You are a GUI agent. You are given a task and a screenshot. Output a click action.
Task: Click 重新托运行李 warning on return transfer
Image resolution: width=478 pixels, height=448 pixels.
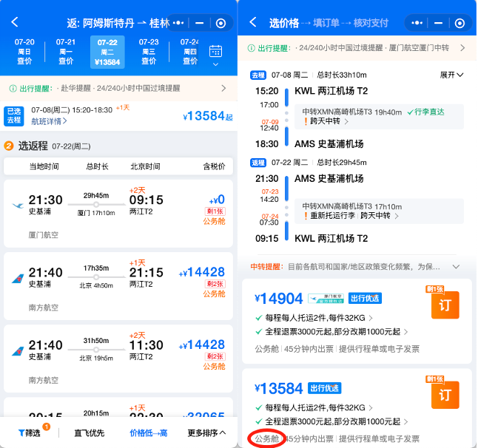[329, 216]
